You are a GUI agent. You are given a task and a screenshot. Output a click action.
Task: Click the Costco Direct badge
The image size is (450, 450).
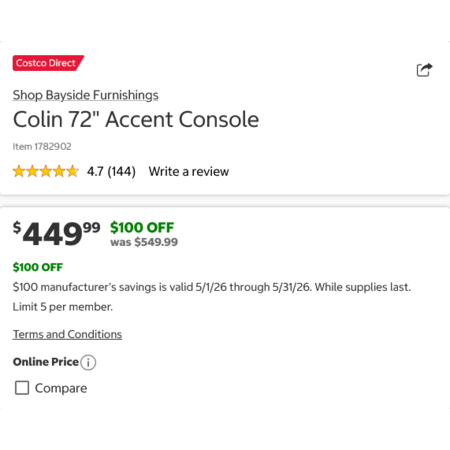coord(48,63)
